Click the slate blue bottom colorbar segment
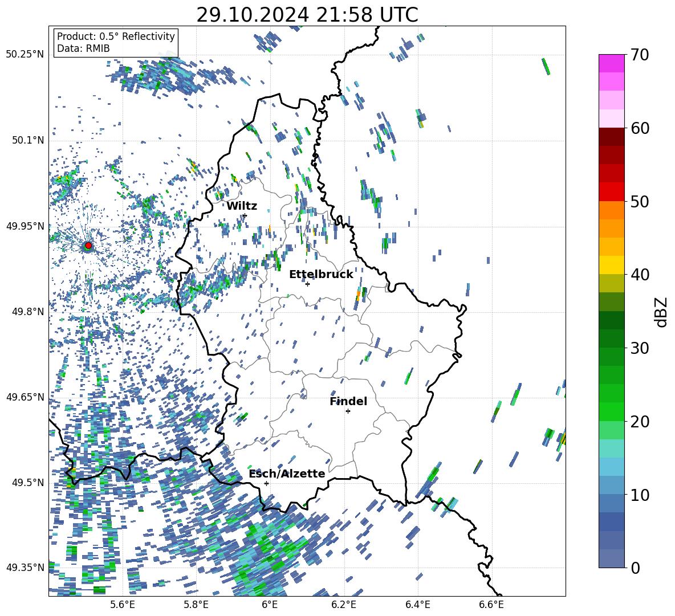Screen dimensions: 675x616 tap(611, 558)
